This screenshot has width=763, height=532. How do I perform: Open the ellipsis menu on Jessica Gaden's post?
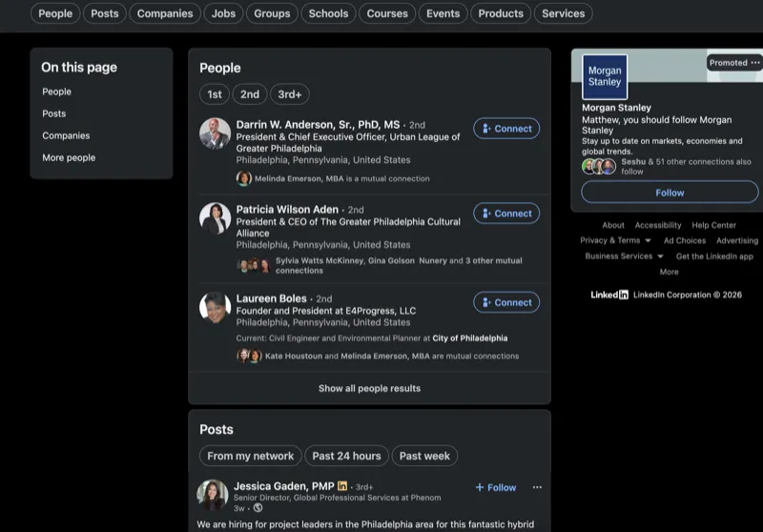(x=537, y=487)
